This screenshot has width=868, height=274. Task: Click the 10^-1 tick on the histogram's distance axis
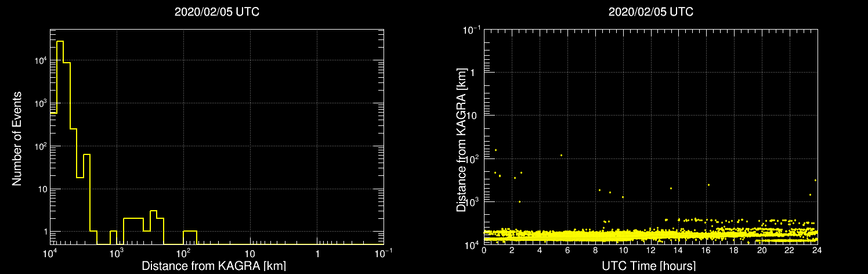(x=383, y=253)
